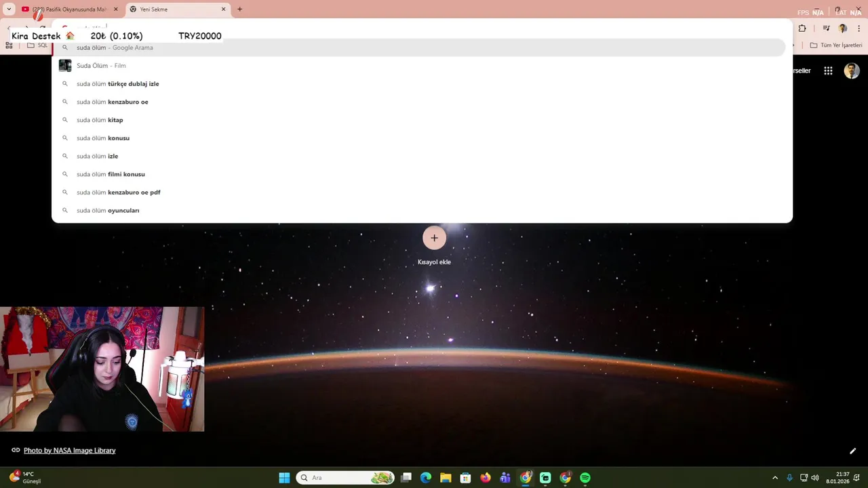Image resolution: width=868 pixels, height=488 pixels.
Task: Select the 'suda ölüm filmi konusu' suggestion
Action: point(419,174)
